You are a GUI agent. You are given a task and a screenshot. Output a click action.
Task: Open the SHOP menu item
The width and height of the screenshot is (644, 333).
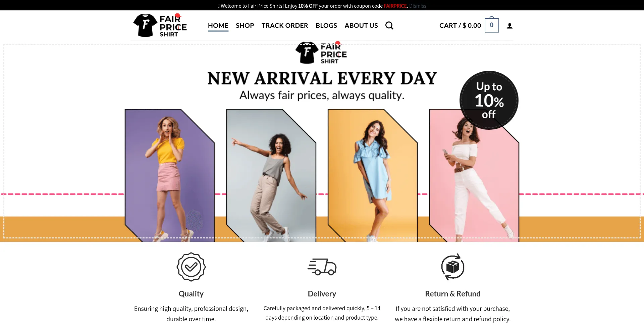245,25
